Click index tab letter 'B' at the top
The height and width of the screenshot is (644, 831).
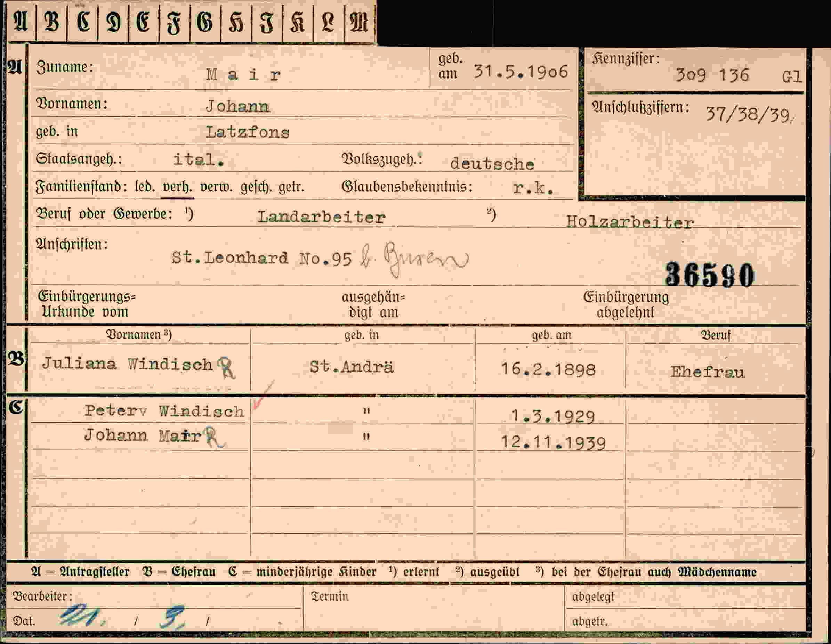[52, 21]
